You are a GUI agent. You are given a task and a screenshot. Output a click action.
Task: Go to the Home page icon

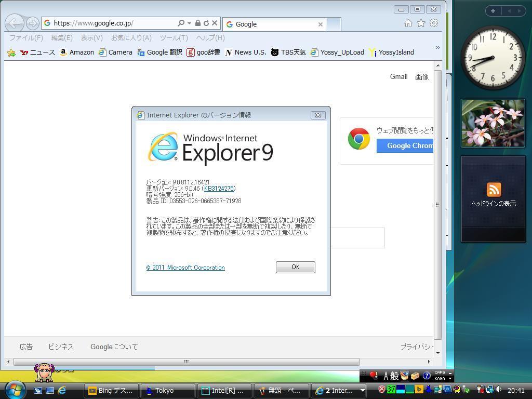[408, 23]
